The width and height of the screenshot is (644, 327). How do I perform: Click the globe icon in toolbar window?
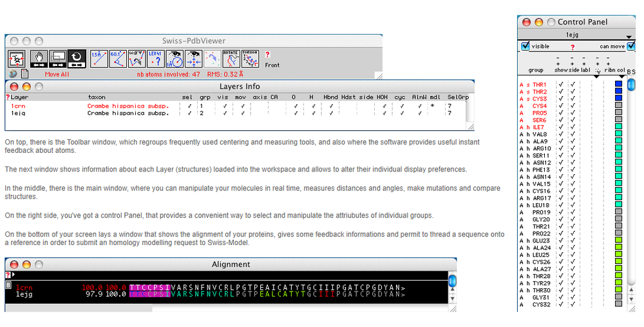pos(13,74)
